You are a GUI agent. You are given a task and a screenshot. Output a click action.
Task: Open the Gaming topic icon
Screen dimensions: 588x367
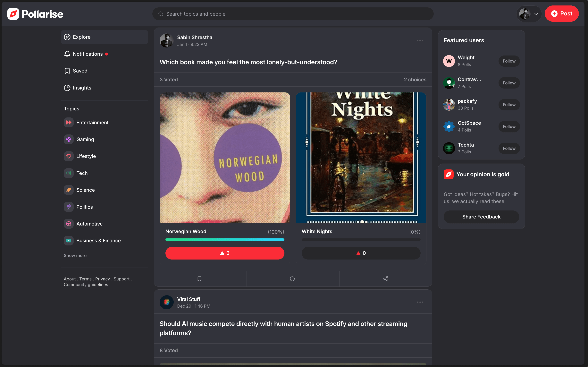coord(69,139)
